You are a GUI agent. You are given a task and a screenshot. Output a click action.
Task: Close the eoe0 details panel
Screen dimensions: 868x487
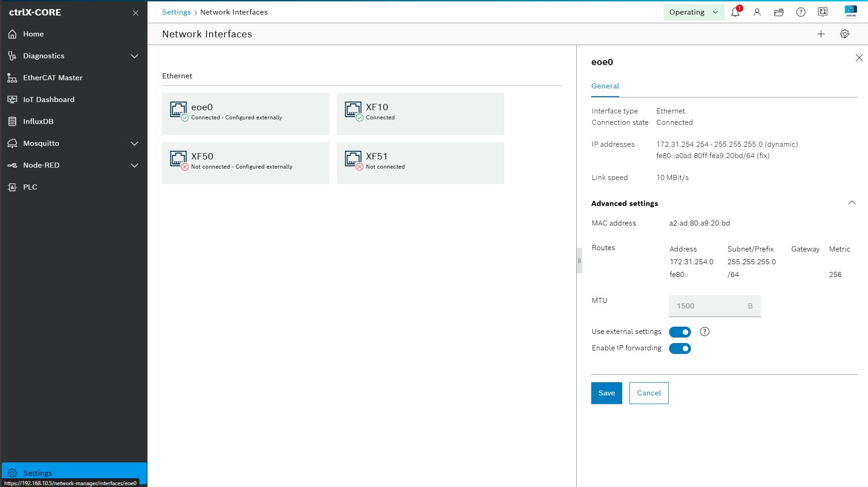[x=859, y=58]
